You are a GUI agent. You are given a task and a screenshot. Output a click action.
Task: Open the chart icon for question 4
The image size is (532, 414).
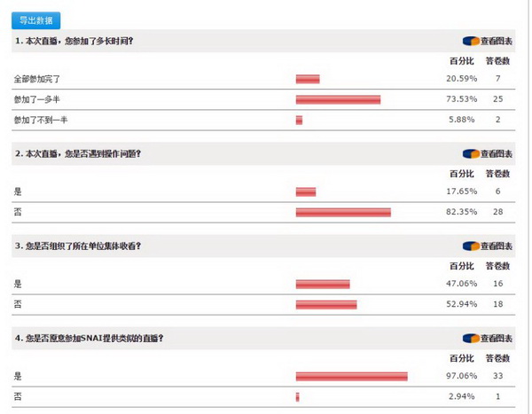487,339
